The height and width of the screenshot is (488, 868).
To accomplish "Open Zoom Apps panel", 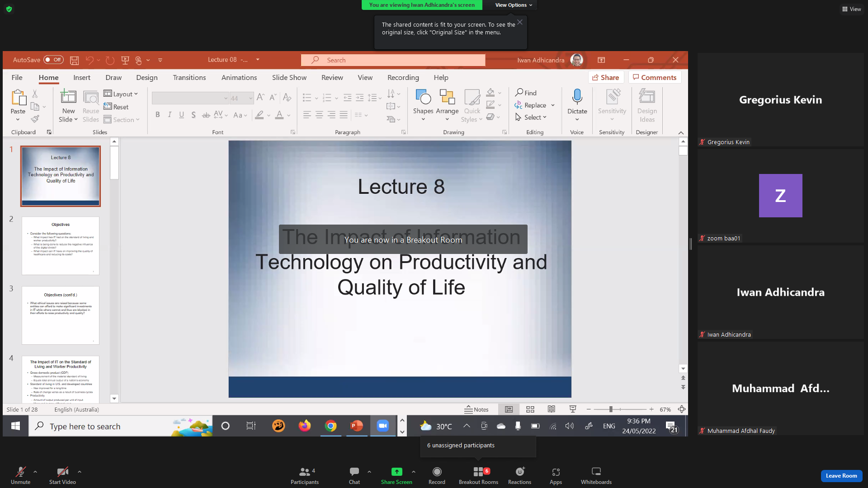I will pyautogui.click(x=556, y=475).
